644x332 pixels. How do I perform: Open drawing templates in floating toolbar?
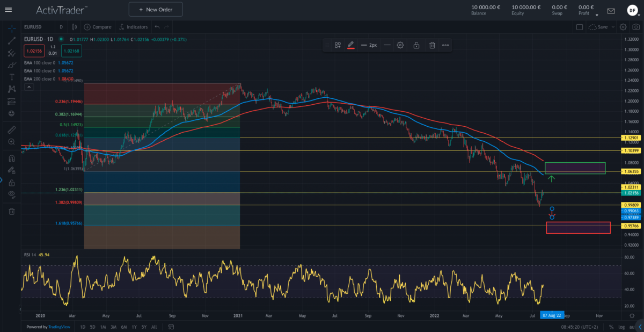(x=338, y=45)
